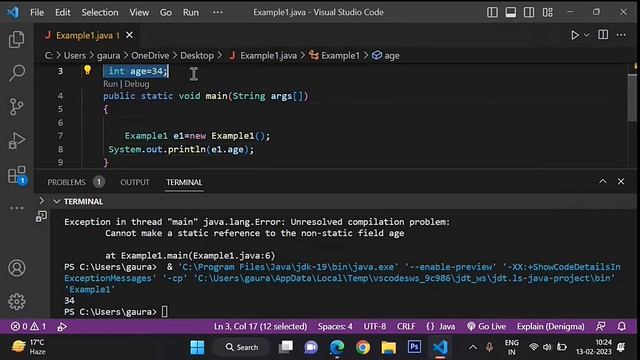Open errors and warnings count in status bar

[28, 327]
